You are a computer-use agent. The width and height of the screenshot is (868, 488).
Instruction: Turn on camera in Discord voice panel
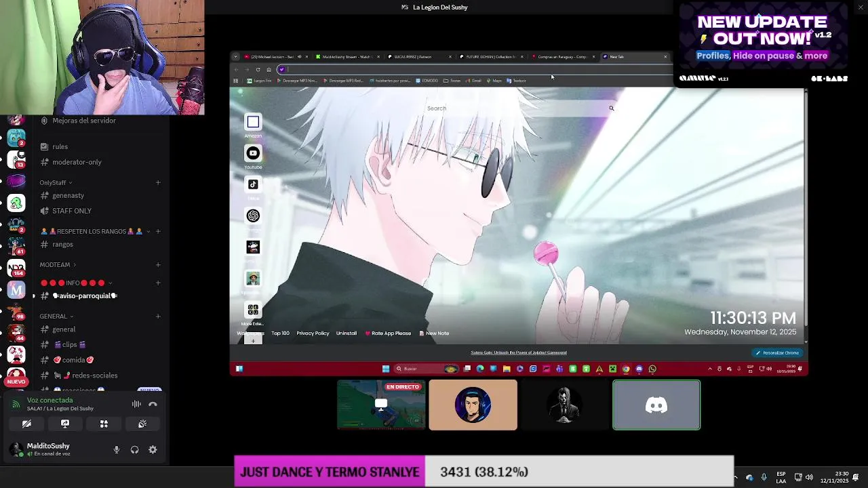[x=26, y=424]
